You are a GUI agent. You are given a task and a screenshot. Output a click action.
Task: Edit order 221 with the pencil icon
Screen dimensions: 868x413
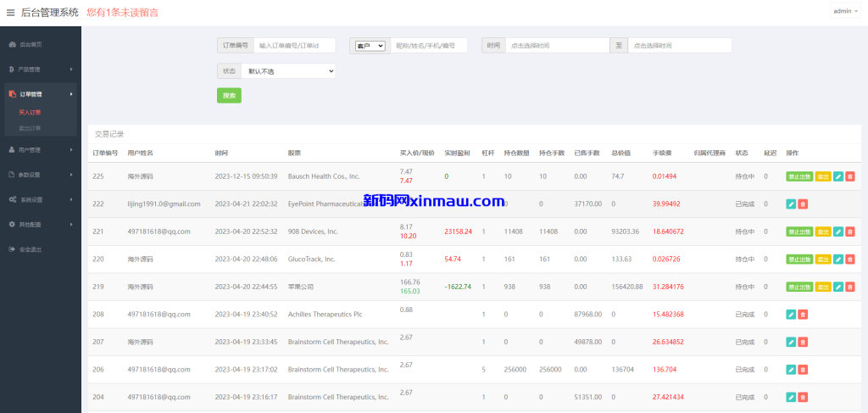pos(838,232)
